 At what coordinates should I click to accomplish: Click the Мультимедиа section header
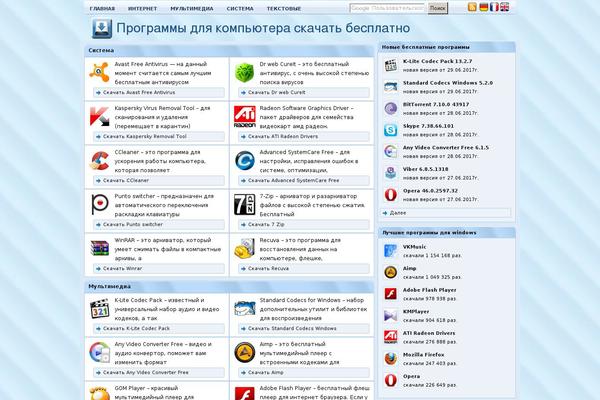[x=229, y=286]
